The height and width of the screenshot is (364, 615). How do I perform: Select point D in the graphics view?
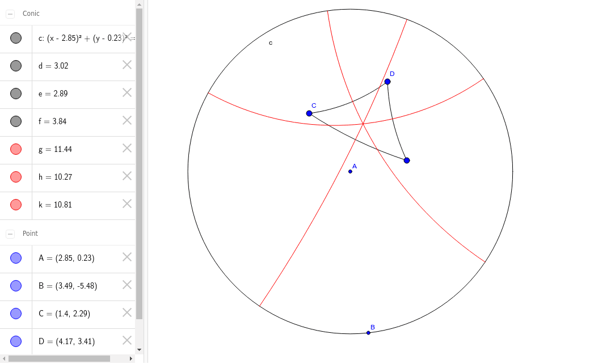387,81
